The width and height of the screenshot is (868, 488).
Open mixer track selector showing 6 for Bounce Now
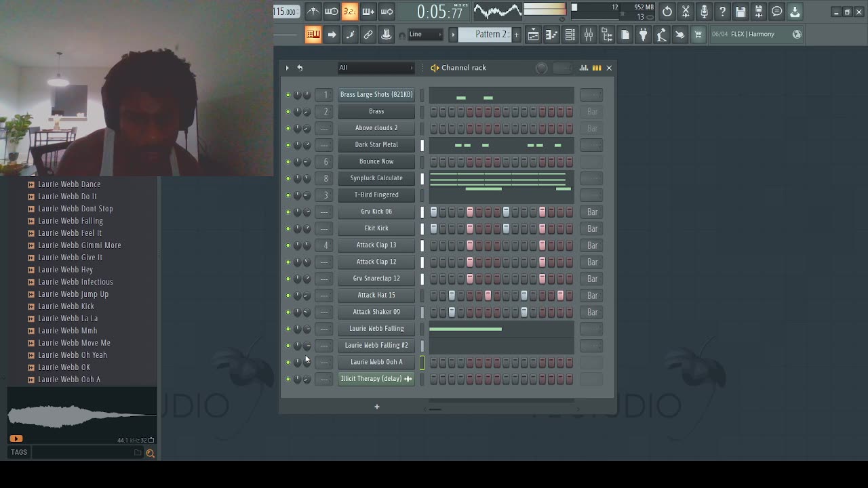(325, 161)
